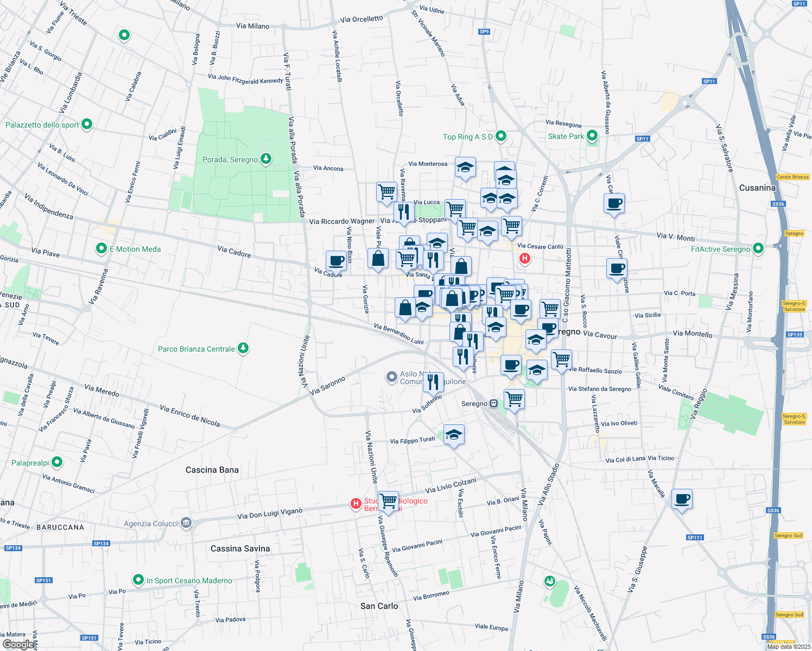The width and height of the screenshot is (812, 651).
Task: Open the In Sport Cesano Maderno pin
Action: click(x=138, y=580)
